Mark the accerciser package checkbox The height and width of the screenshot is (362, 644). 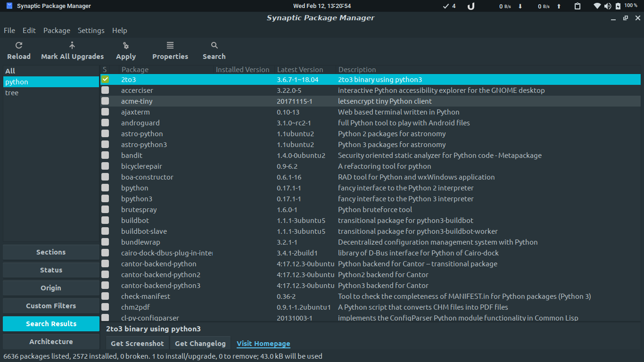tap(105, 90)
